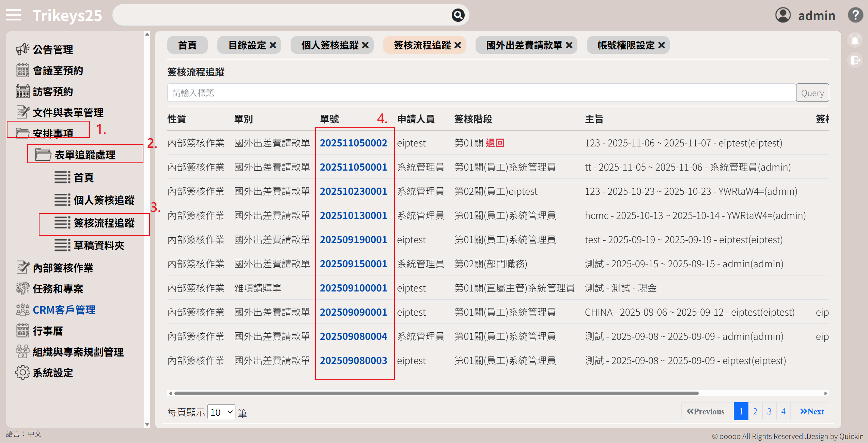Screen dimensions: 868x443
Task: Click the hamburger menu icon
Action: tap(13, 15)
